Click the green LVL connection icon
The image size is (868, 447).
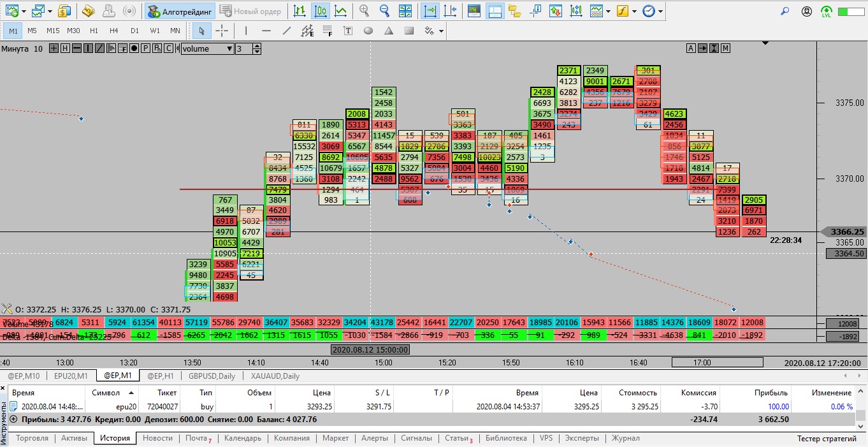pyautogui.click(x=827, y=11)
